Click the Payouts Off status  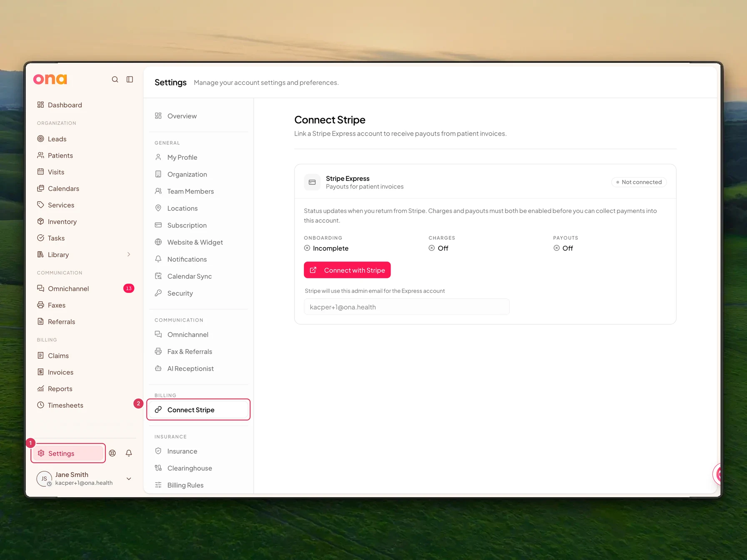[563, 248]
